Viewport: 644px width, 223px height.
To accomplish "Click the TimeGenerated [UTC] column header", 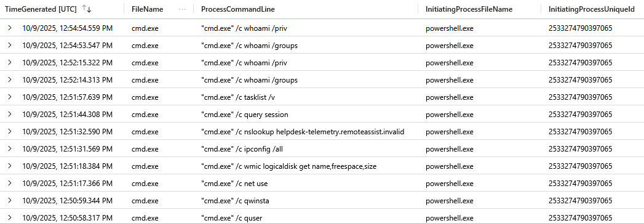I will click(x=41, y=9).
